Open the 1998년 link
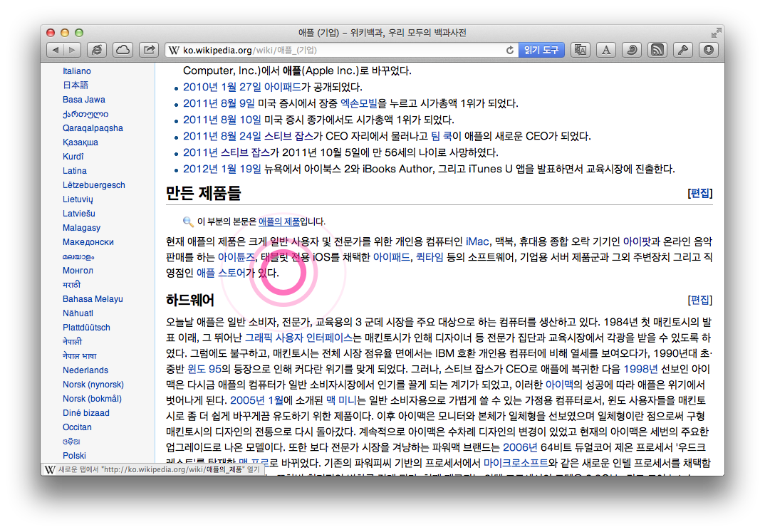The height and width of the screenshot is (532, 765). [640, 369]
